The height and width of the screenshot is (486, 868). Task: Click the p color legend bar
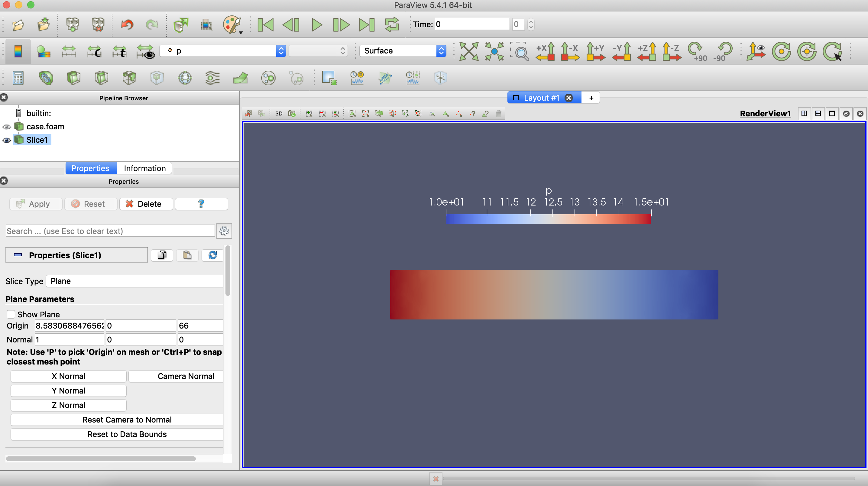pos(548,219)
